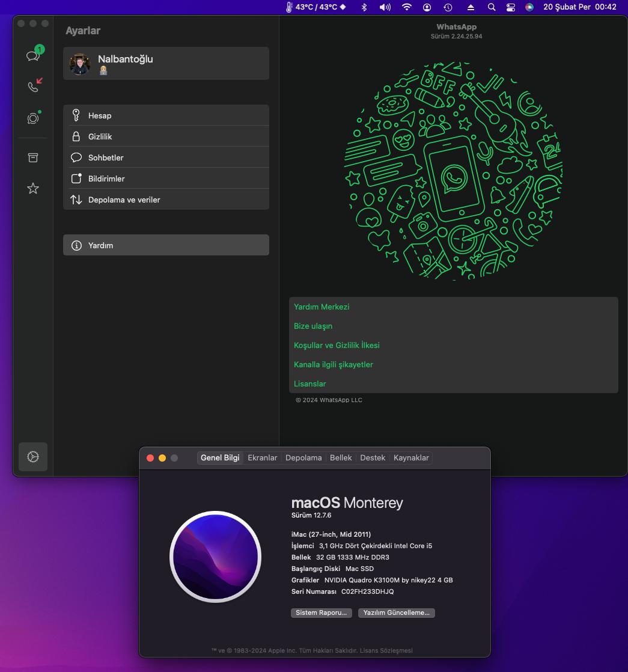Open the Lisans Sözleşmesi link
Viewport: 628px width, 672px height.
(386, 650)
